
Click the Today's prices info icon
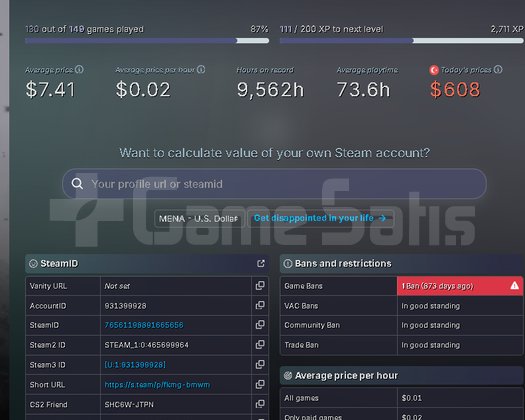[498, 69]
